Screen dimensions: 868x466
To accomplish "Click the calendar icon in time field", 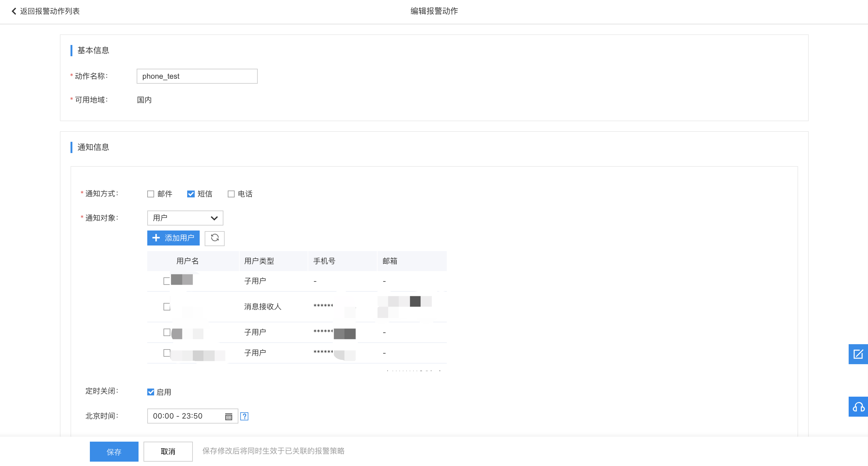I will pyautogui.click(x=228, y=417).
